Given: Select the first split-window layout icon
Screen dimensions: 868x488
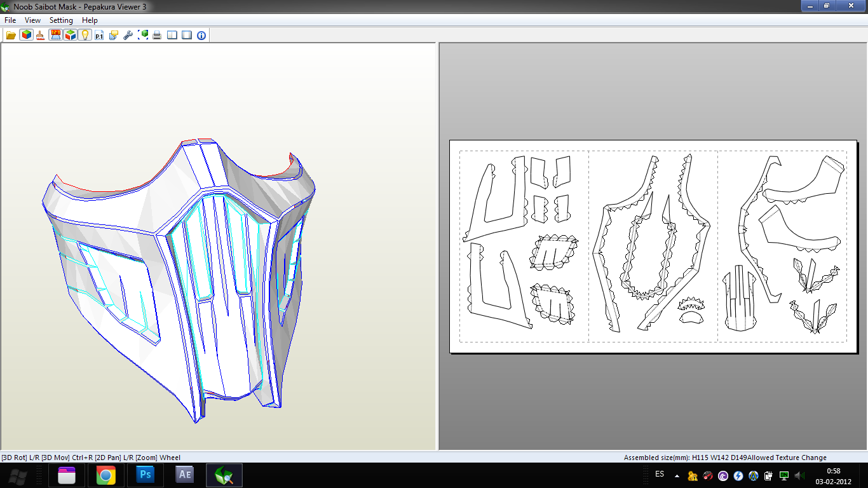Looking at the screenshot, I should pos(172,35).
